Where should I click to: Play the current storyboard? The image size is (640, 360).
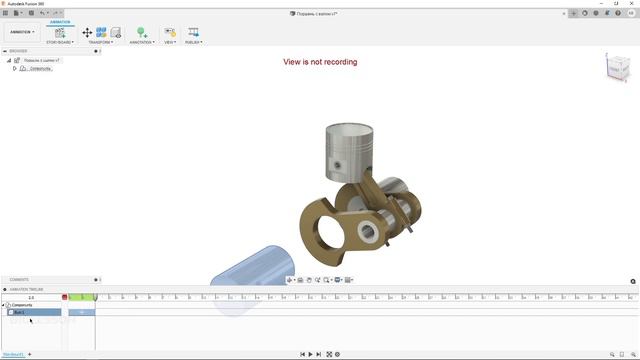point(311,354)
